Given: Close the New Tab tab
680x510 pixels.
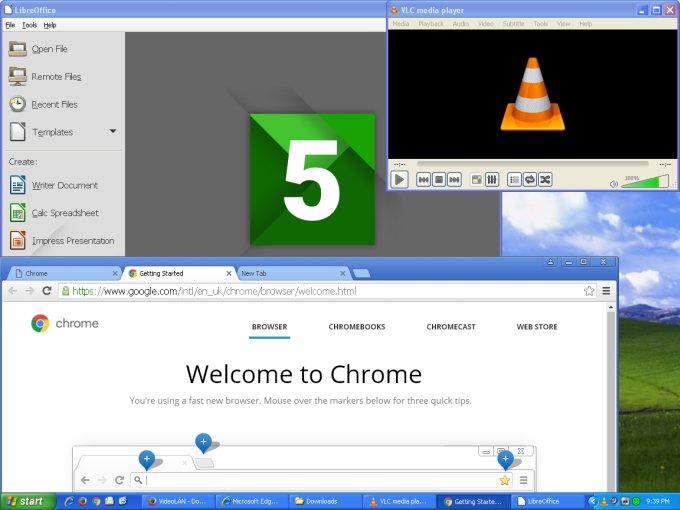Looking at the screenshot, I should (x=343, y=273).
